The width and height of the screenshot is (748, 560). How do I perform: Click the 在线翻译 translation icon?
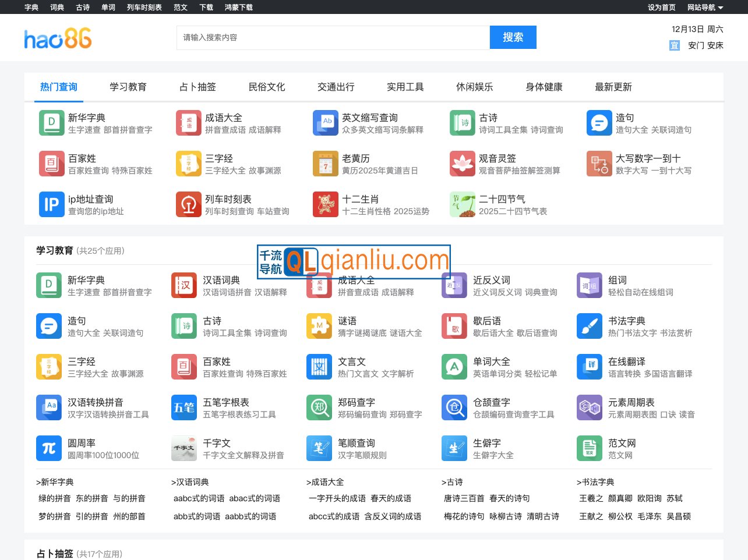589,367
